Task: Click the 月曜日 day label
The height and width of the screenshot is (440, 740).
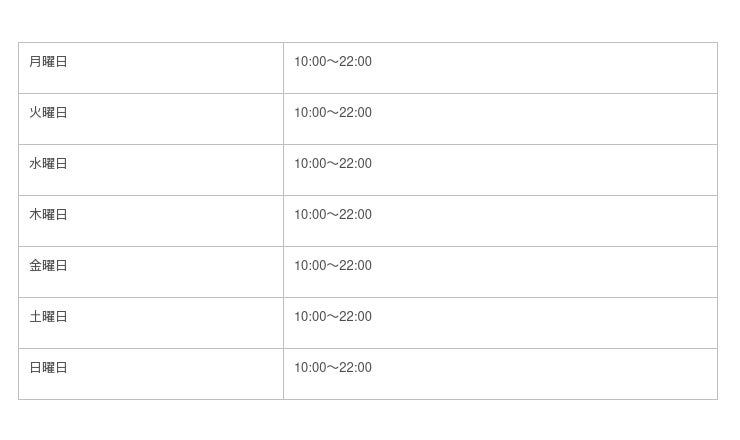Action: 48,61
